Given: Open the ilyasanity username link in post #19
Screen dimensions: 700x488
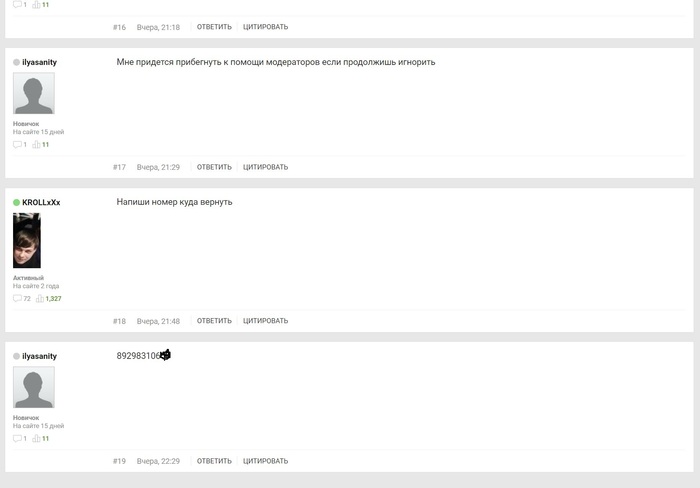Looking at the screenshot, I should [x=39, y=356].
